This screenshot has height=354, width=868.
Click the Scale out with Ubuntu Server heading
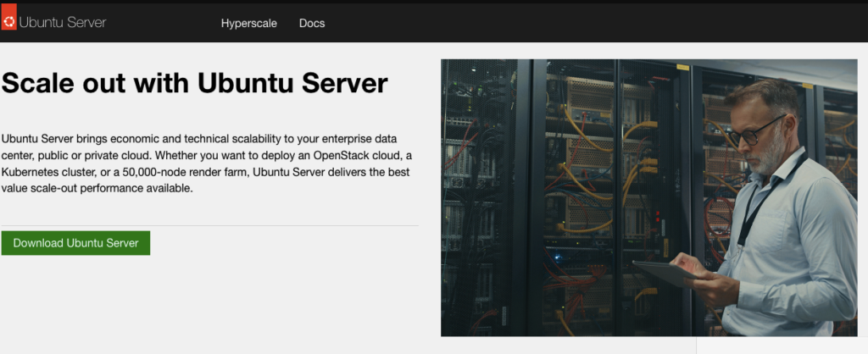click(x=195, y=83)
